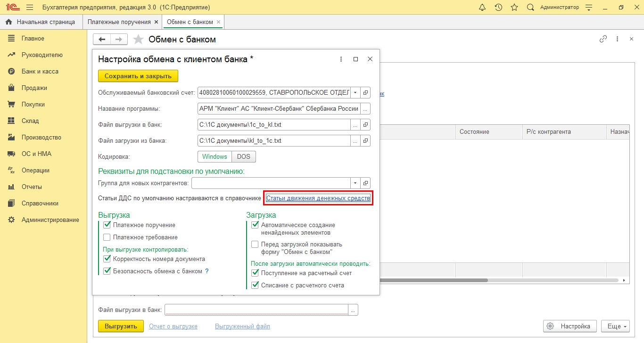Enable Перед загрузкой показывать форму checkbox
This screenshot has height=343, width=644.
point(255,244)
